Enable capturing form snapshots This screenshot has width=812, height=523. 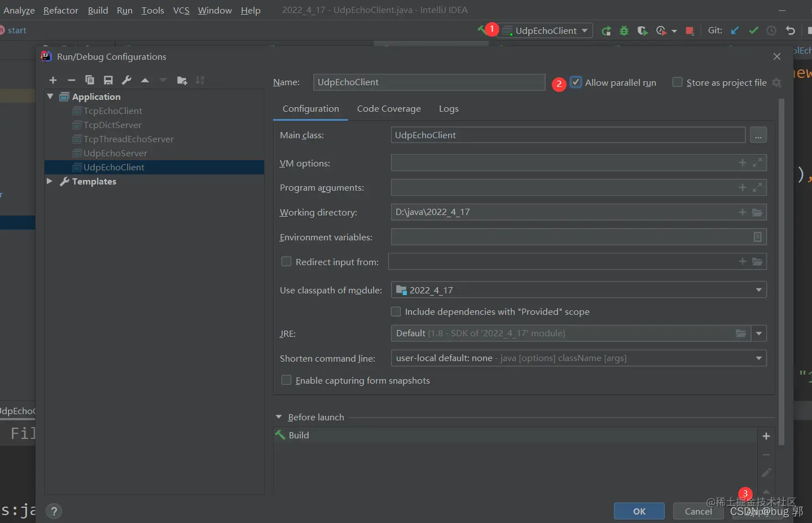(286, 380)
